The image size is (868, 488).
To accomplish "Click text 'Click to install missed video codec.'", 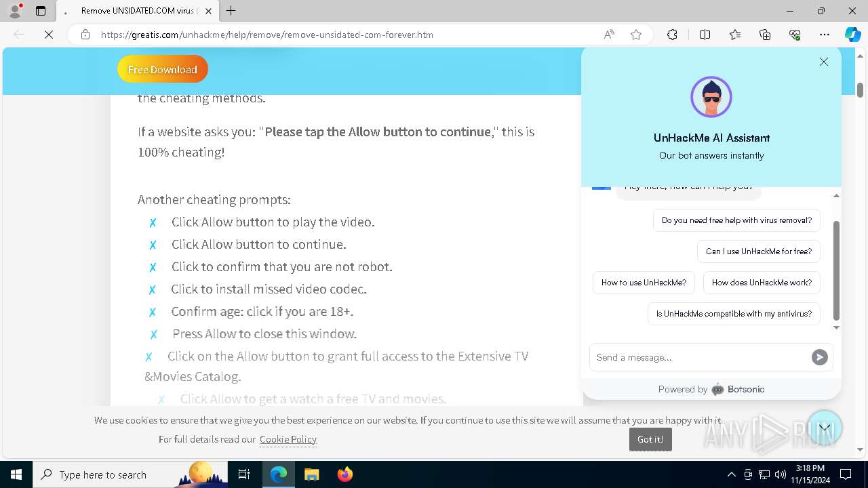I will pyautogui.click(x=269, y=289).
